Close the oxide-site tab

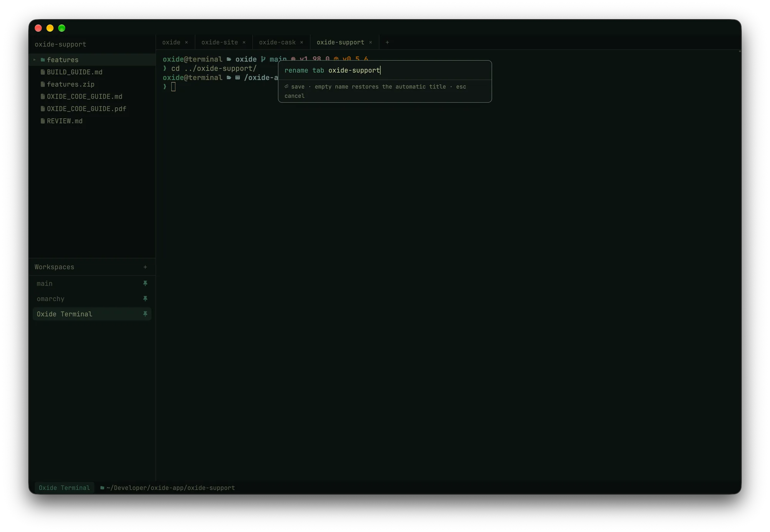click(x=244, y=42)
